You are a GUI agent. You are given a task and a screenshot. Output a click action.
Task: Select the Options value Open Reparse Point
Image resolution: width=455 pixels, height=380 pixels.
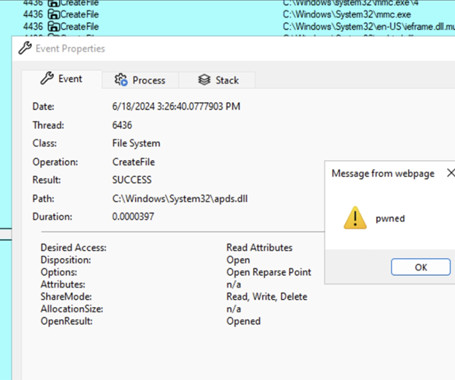tap(269, 272)
